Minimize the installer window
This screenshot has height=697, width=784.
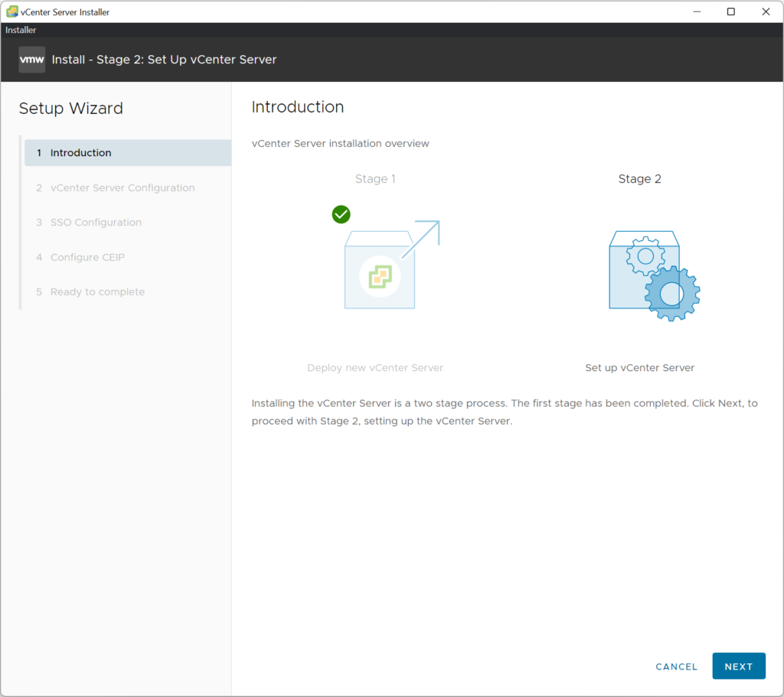(697, 11)
